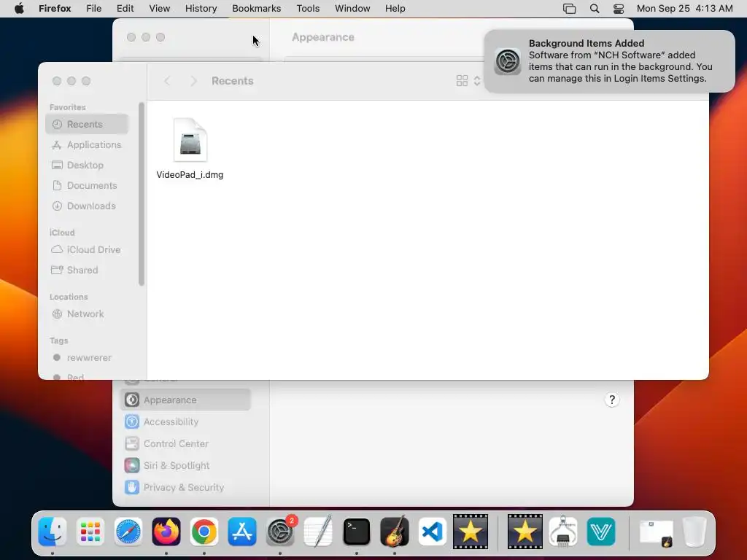The height and width of the screenshot is (560, 747).
Task: Open iCloud Drive in Finder sidebar
Action: click(x=88, y=249)
